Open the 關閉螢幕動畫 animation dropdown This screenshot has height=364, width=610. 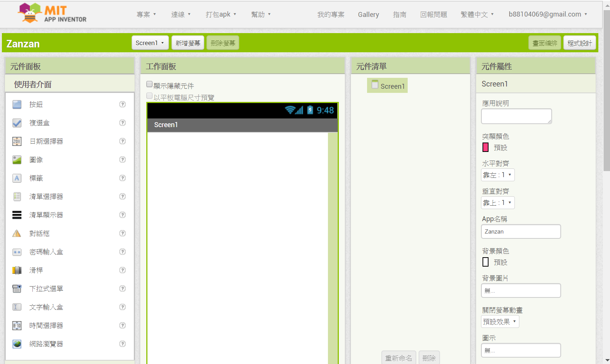point(500,322)
